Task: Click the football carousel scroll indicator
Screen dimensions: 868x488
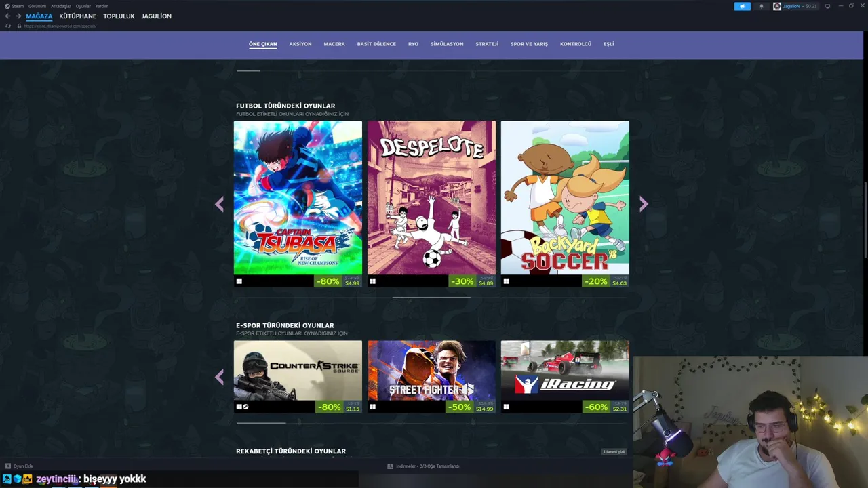Action: point(431,297)
